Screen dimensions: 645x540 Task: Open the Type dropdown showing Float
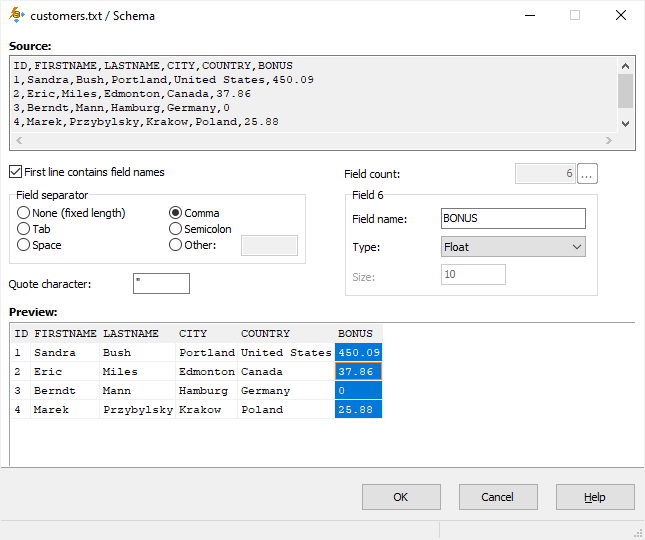[513, 247]
